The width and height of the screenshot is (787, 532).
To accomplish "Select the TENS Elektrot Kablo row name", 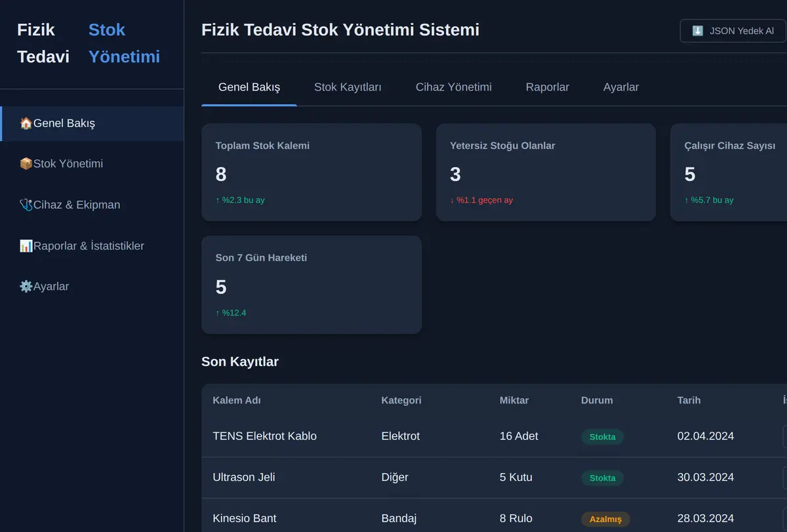I will click(265, 436).
